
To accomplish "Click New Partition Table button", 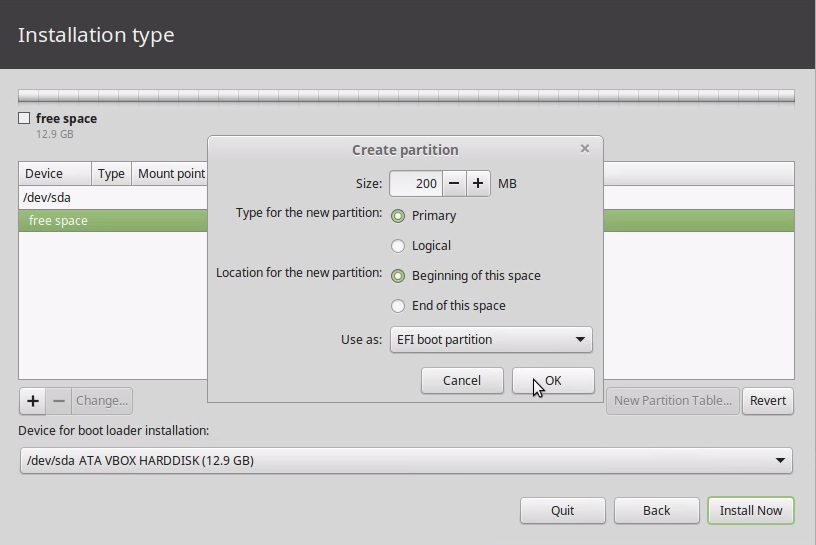I will tap(673, 401).
